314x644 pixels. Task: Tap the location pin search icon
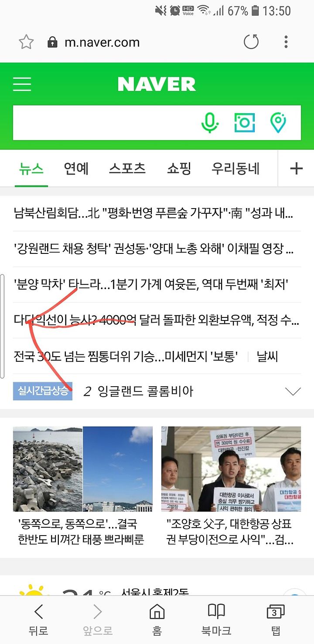click(278, 123)
